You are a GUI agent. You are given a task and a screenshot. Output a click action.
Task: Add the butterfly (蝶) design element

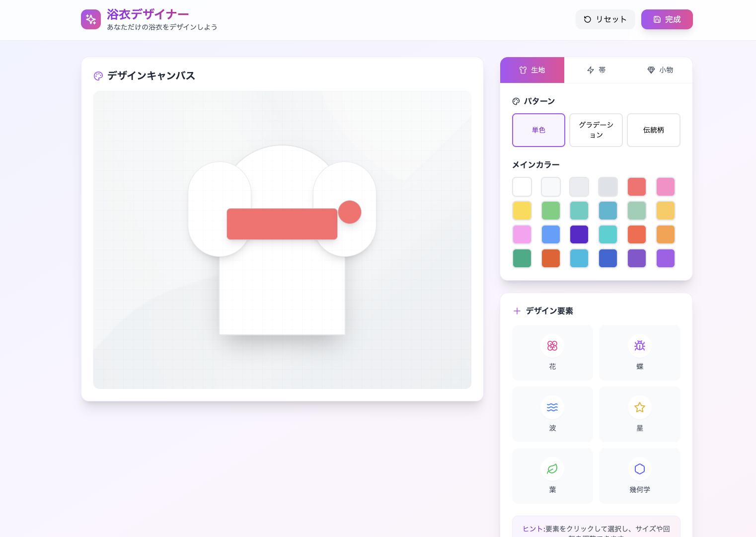point(639,353)
